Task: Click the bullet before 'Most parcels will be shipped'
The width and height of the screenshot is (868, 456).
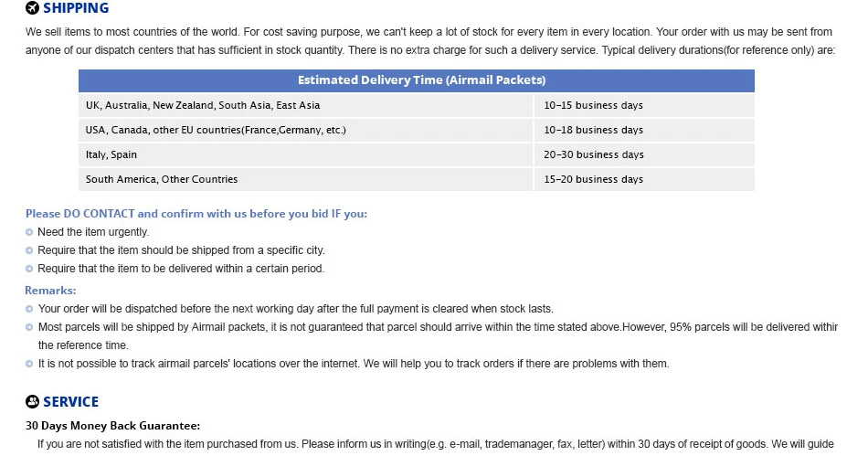Action: [29, 327]
